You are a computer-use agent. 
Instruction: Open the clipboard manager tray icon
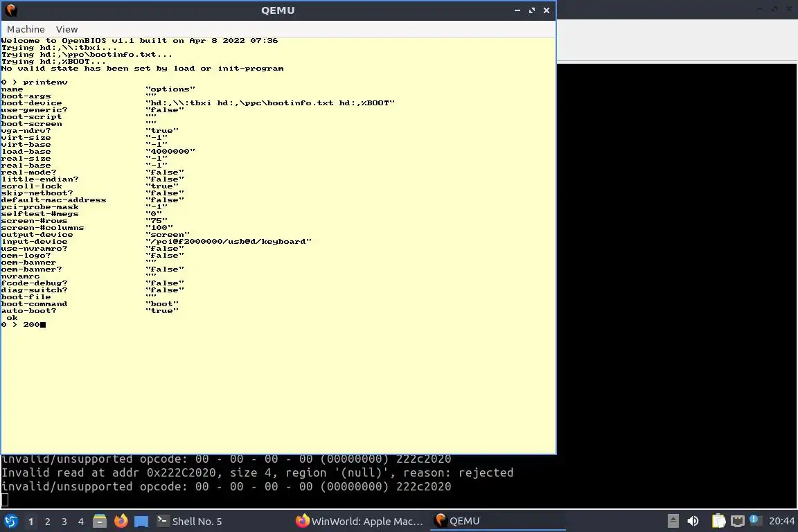click(x=718, y=522)
